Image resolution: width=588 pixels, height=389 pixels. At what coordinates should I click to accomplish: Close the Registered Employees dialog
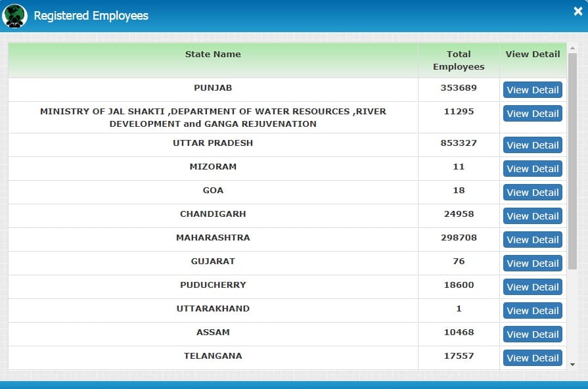pyautogui.click(x=578, y=11)
